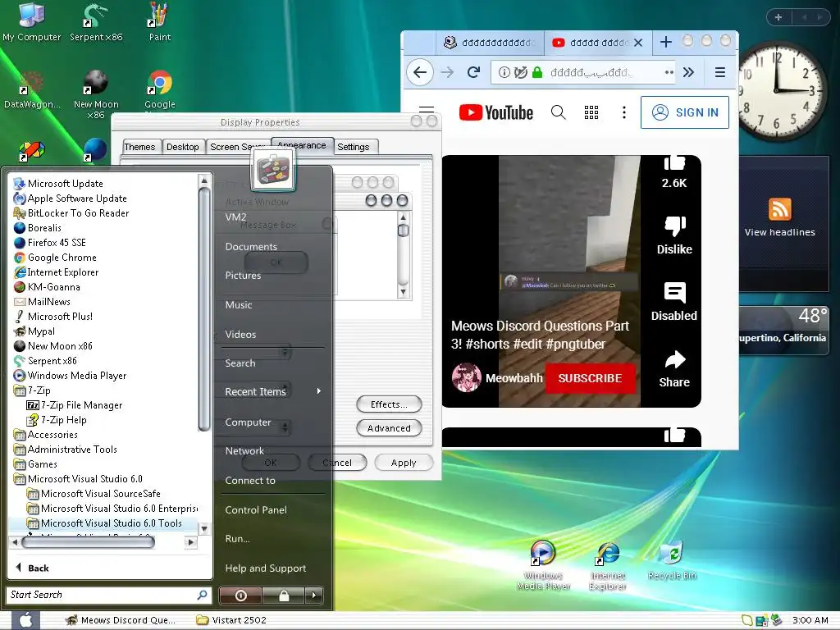The image size is (840, 630).
Task: Open Google Chrome desktop shortcut
Action: pyautogui.click(x=160, y=89)
